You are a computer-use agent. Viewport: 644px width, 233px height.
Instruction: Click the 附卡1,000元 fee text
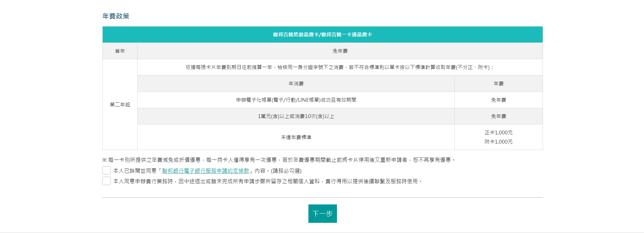[498, 142]
